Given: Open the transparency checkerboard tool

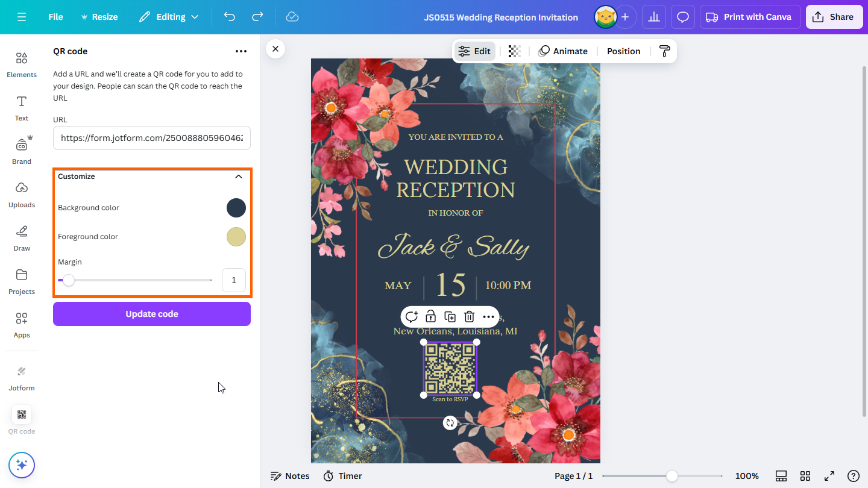Looking at the screenshot, I should point(514,51).
